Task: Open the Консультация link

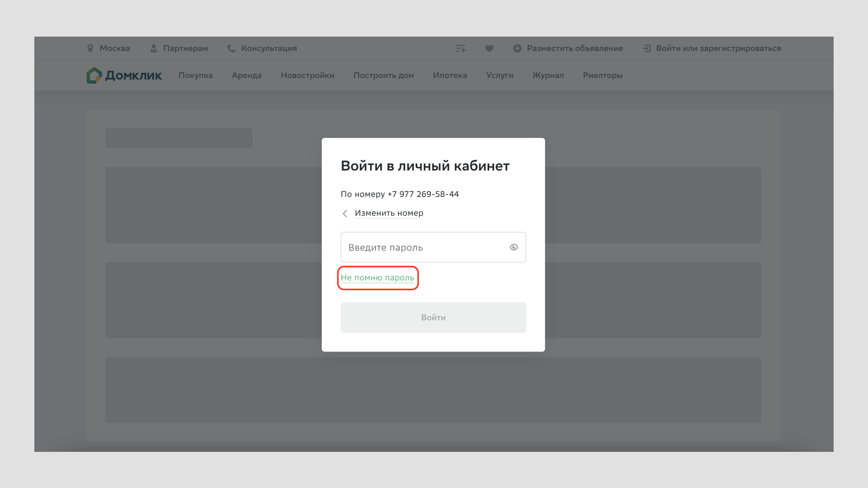Action: (269, 48)
